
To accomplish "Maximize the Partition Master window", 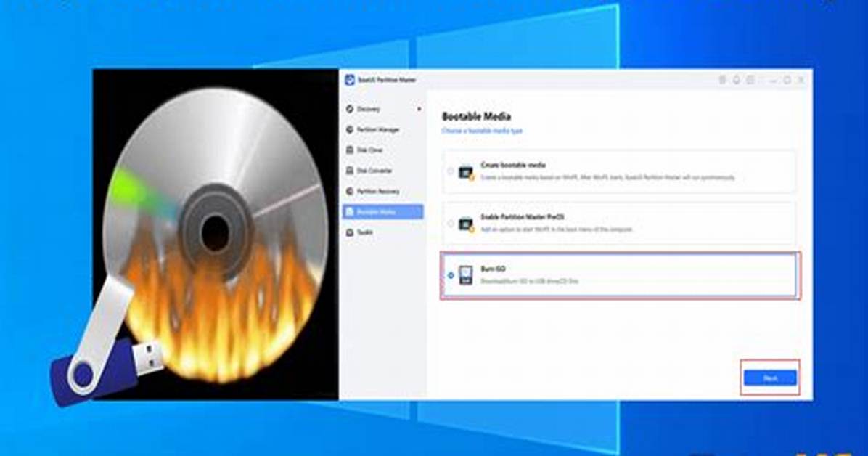I will 787,81.
